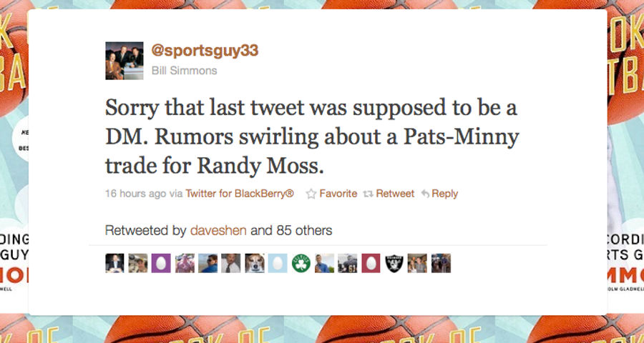The image size is (644, 343).
Task: Open Bill Simmons' profile picture
Action: point(125,60)
